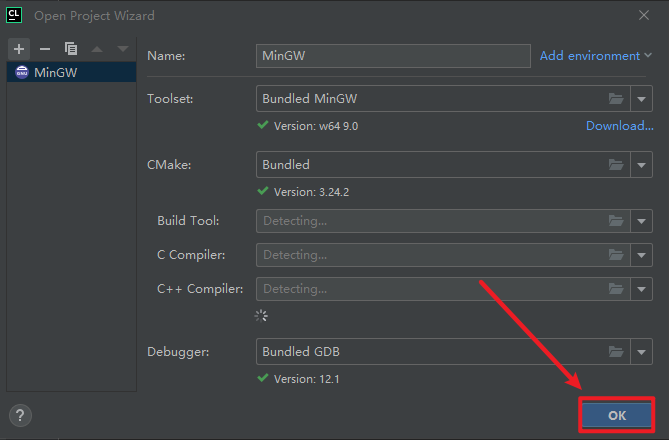Expand C Compiler dropdown arrow
The width and height of the screenshot is (669, 440).
click(641, 255)
